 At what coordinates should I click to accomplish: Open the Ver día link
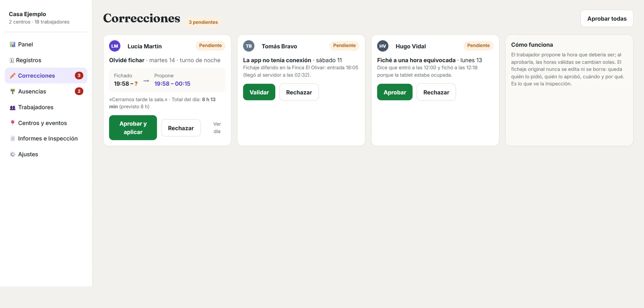click(217, 128)
